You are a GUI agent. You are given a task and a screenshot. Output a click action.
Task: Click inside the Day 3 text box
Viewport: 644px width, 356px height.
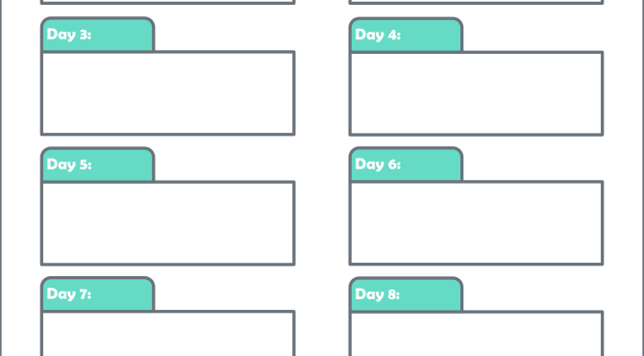coord(168,93)
